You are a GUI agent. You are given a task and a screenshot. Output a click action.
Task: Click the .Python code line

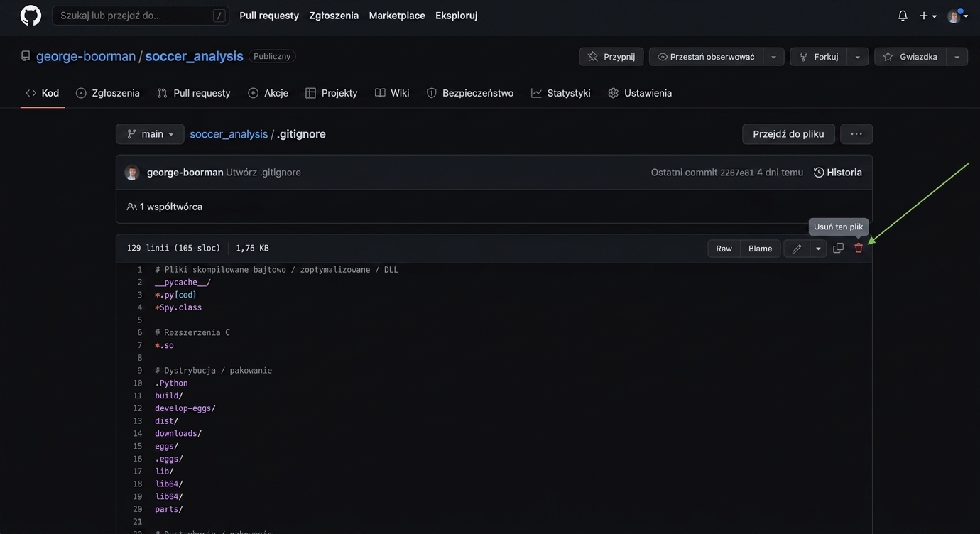pyautogui.click(x=171, y=383)
